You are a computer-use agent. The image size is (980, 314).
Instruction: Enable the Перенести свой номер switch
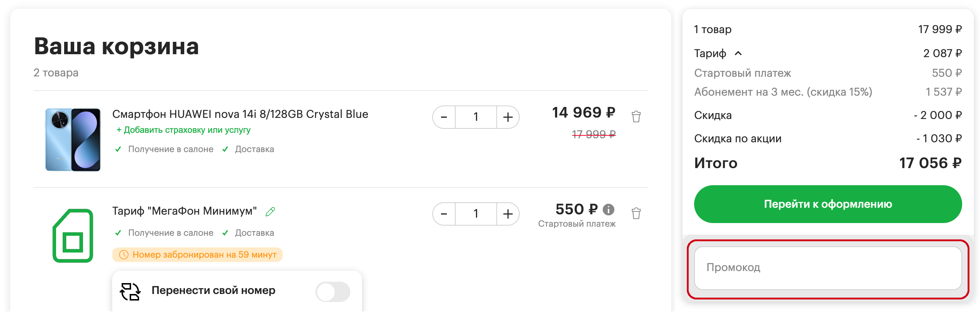332,291
